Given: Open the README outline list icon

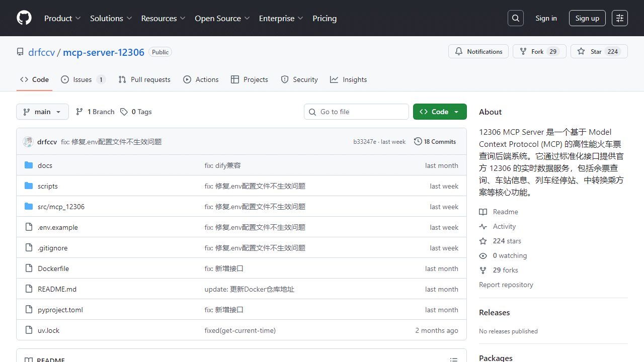Looking at the screenshot, I should pos(454,359).
